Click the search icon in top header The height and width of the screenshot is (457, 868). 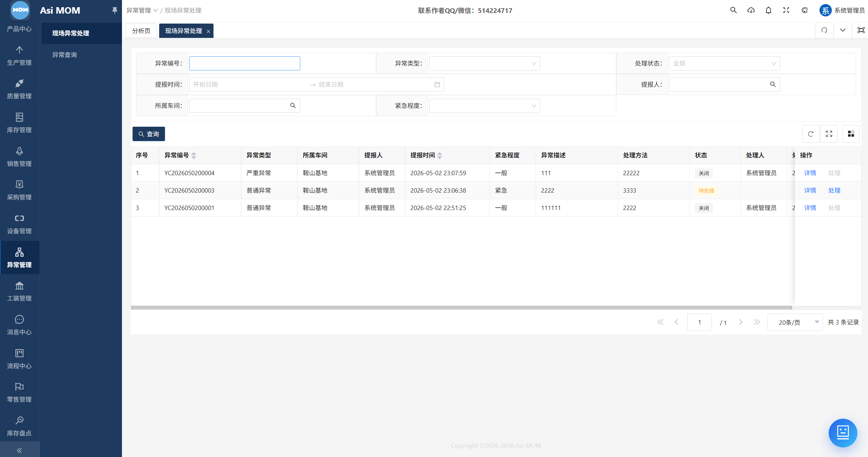733,10
